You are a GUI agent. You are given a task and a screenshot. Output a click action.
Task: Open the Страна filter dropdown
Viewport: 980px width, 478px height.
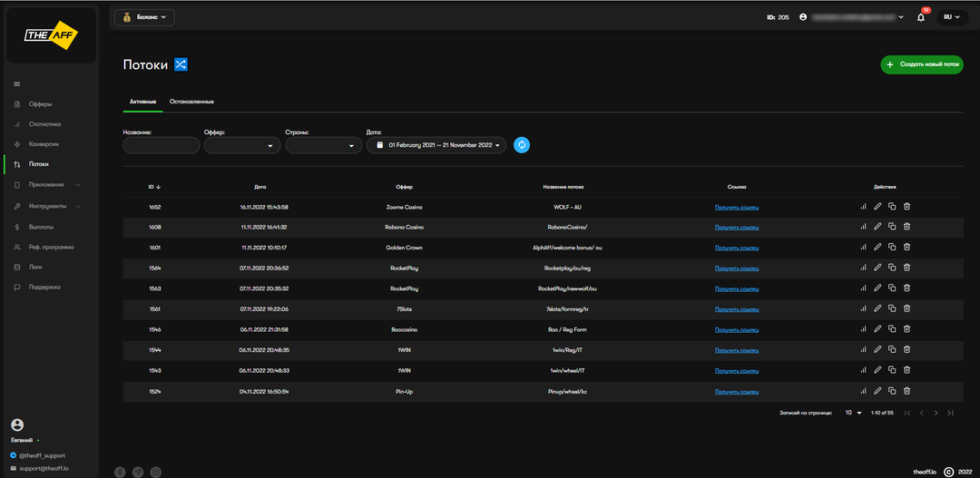(323, 145)
